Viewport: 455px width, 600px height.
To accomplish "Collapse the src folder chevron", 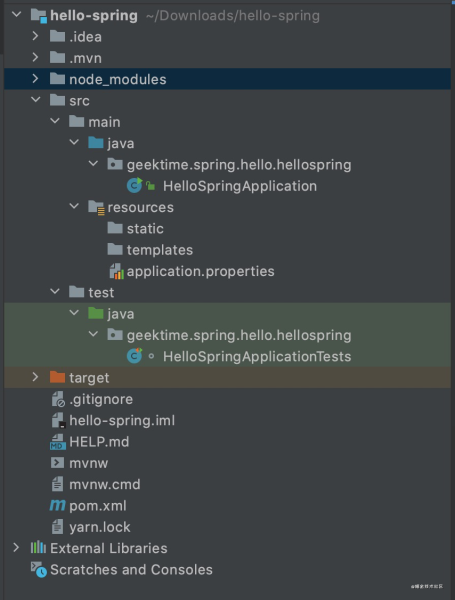I will 36,100.
